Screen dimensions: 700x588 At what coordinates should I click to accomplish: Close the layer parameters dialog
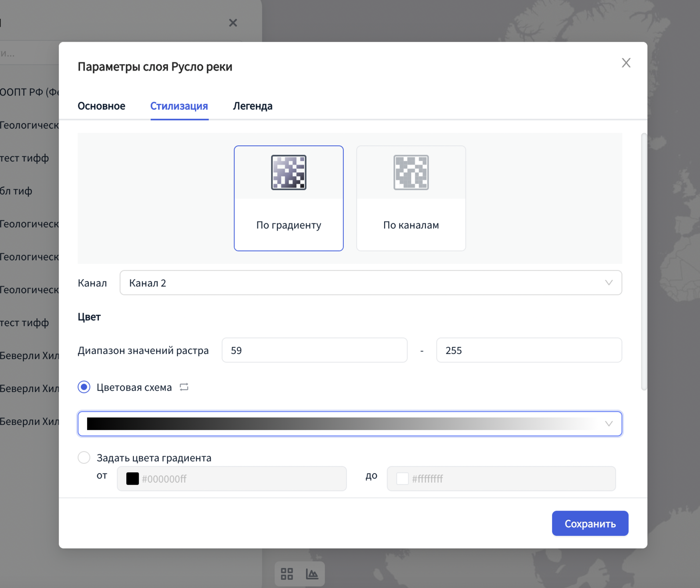tap(626, 63)
